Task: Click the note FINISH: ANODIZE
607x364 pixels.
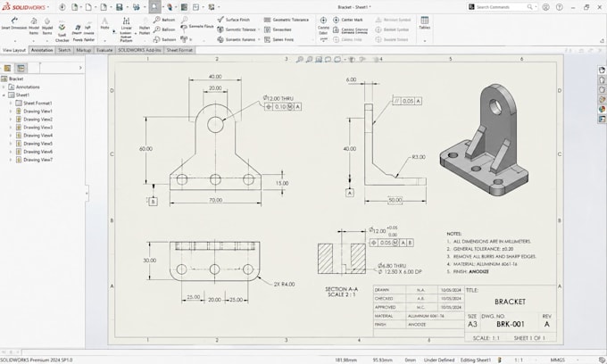Action: (x=468, y=271)
